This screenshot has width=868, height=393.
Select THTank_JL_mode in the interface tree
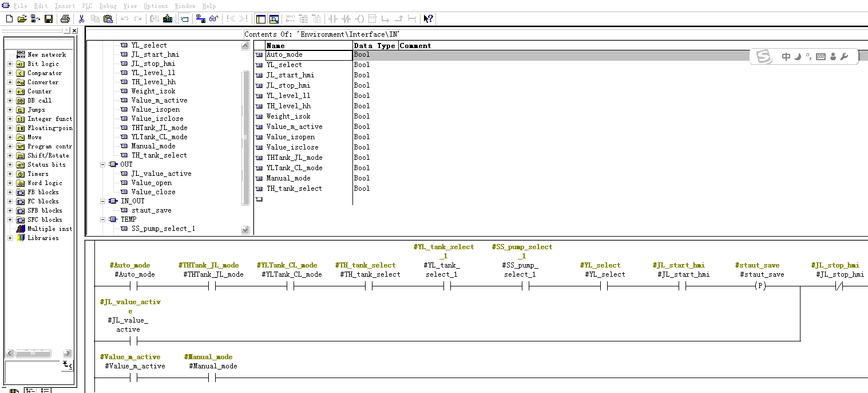point(159,128)
